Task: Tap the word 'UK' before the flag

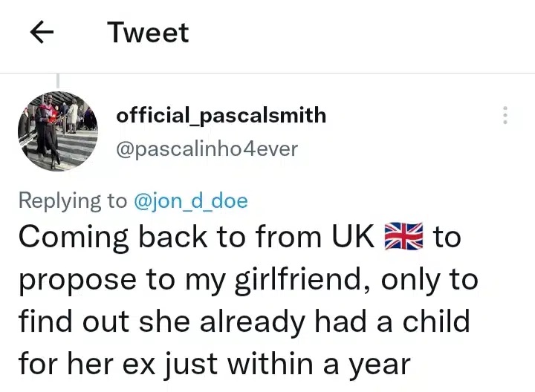Action: pos(352,237)
